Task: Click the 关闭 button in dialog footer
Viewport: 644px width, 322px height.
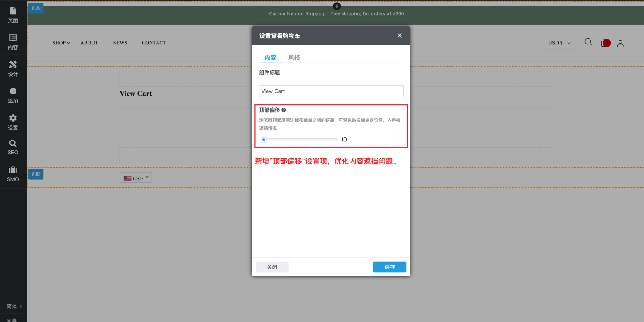Action: (272, 267)
